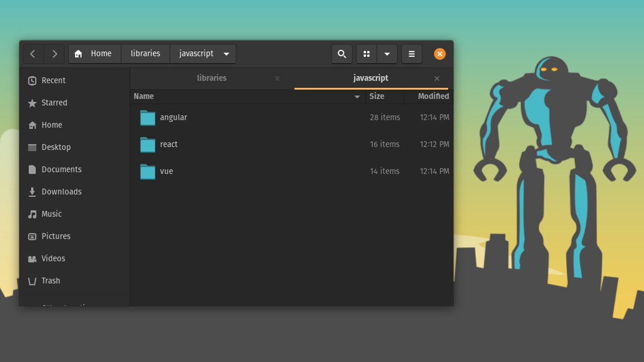644x362 pixels.
Task: Click the Starred star icon in sidebar
Action: (32, 102)
